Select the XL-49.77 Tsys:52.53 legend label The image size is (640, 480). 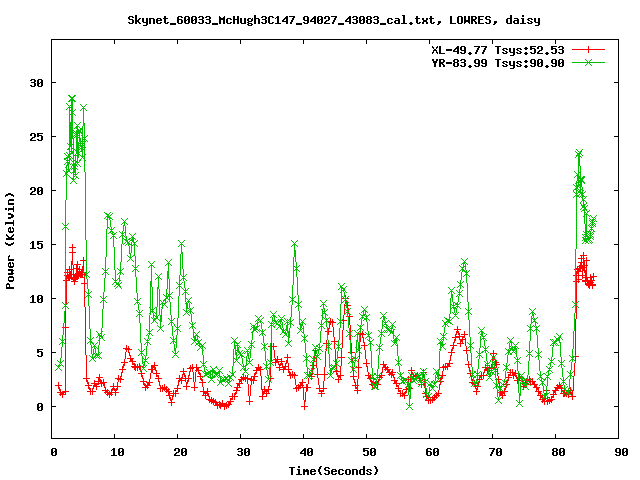point(498,50)
